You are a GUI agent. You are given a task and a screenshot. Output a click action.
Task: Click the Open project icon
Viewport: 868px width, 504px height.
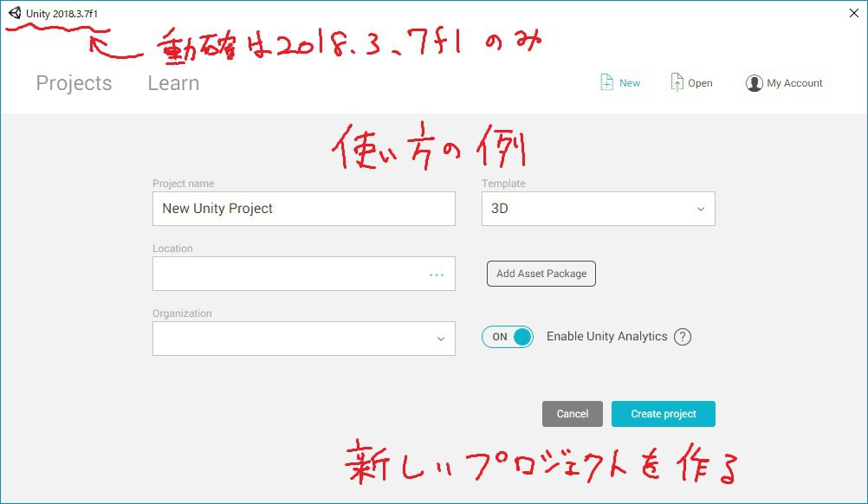(x=677, y=82)
